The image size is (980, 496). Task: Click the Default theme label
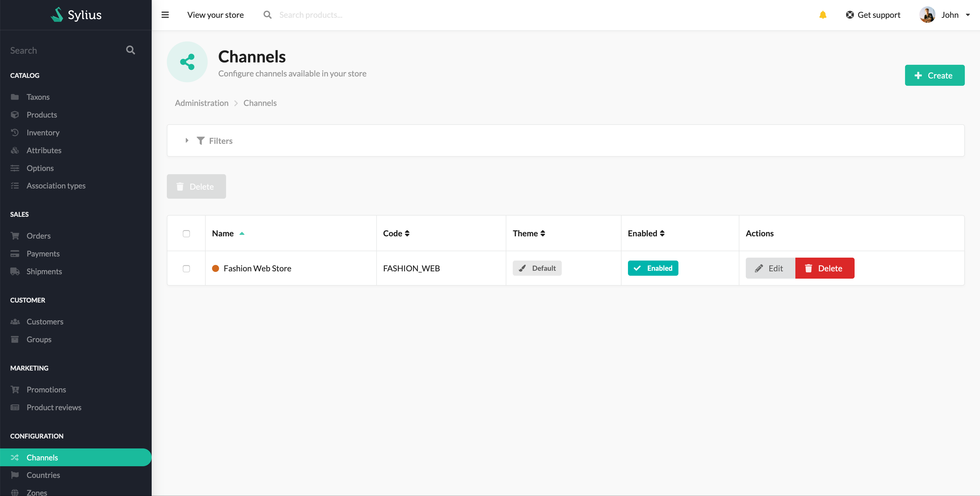click(x=537, y=268)
